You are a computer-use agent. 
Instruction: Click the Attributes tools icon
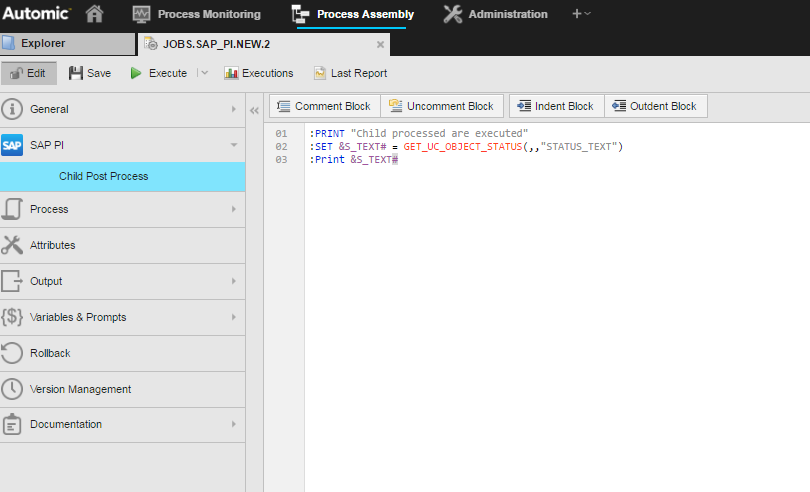pos(12,245)
